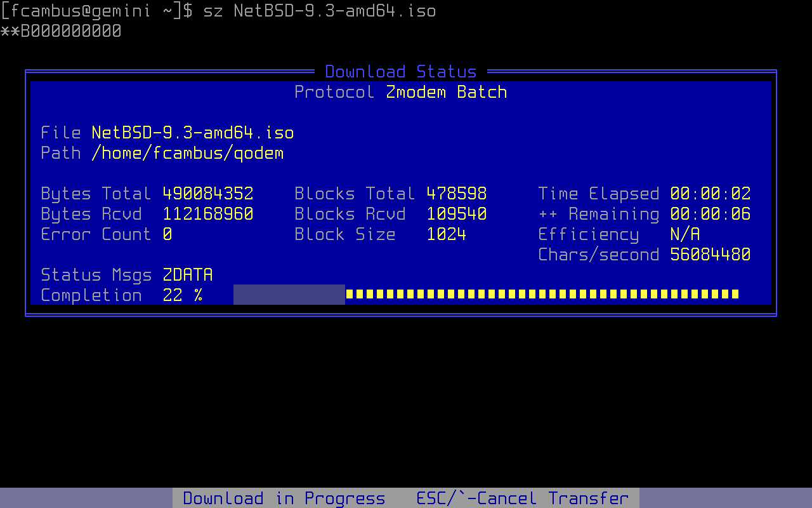Click the ESC/`-Cancel Transfer hint
The width and height of the screenshot is (812, 508).
point(523,498)
